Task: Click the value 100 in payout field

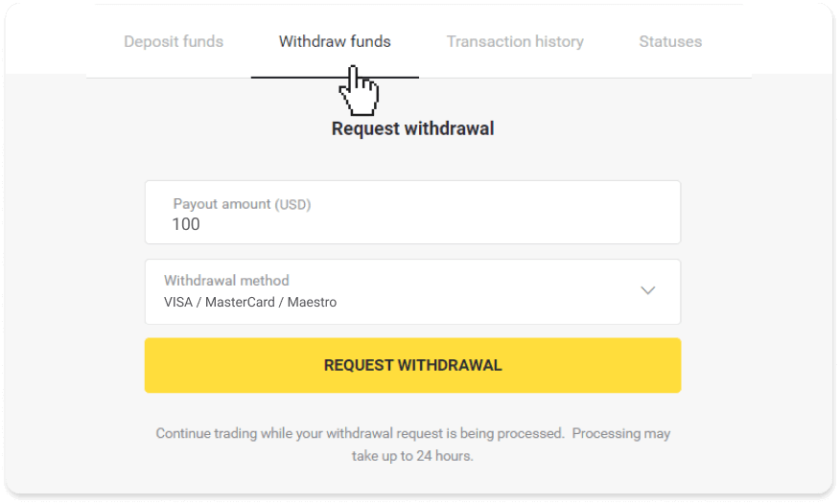Action: point(186,224)
